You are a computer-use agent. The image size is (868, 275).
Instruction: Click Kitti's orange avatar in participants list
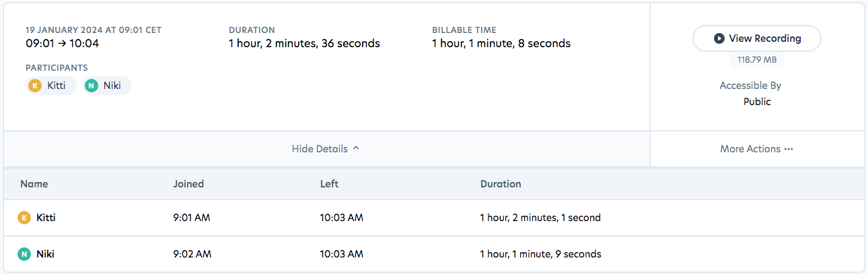pos(35,86)
